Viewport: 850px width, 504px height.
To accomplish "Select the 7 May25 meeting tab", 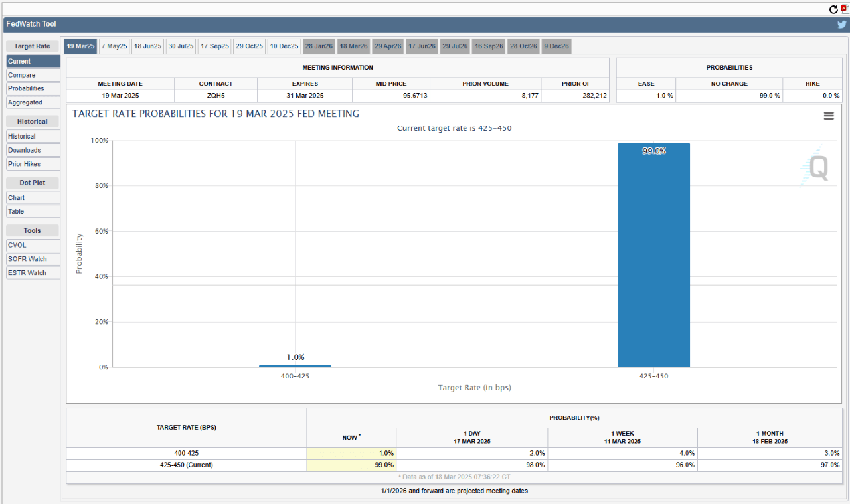I will coord(114,46).
